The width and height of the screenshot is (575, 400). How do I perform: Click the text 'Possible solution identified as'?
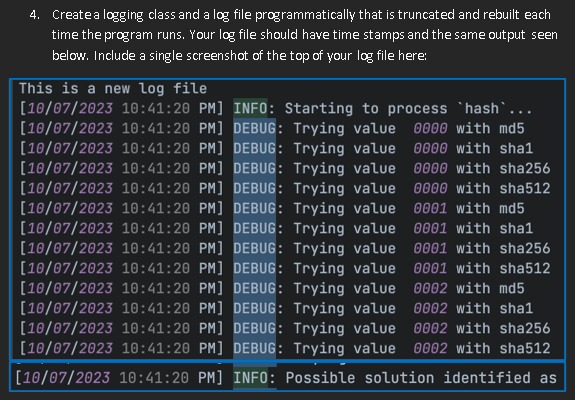coord(421,378)
